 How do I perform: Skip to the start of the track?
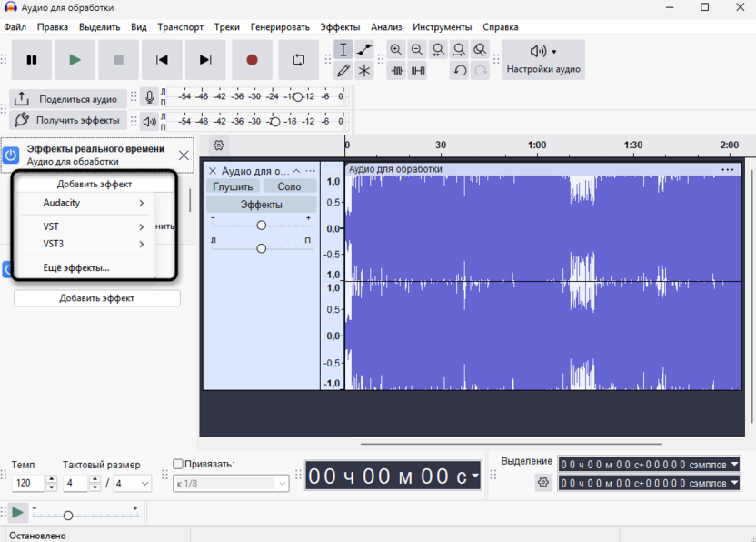click(162, 60)
